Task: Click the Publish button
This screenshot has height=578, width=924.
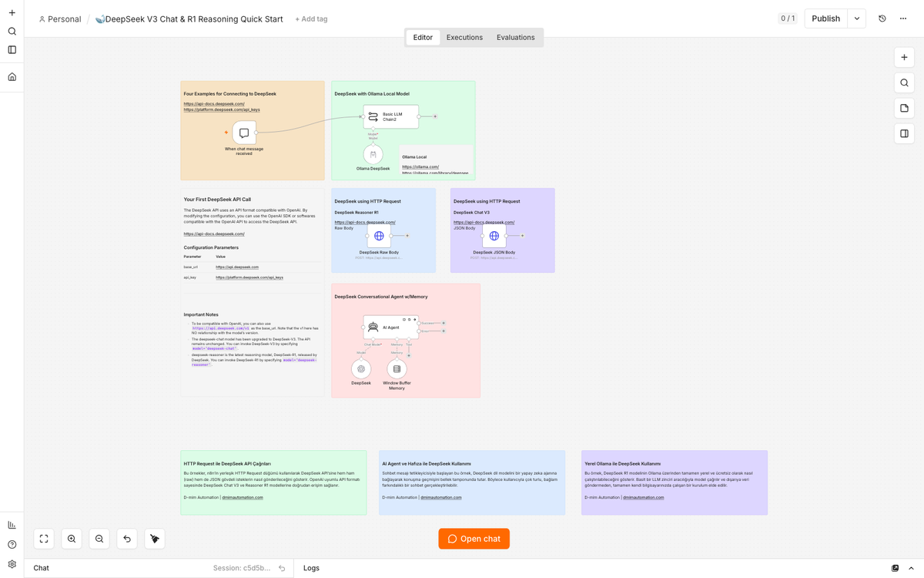Action: (826, 18)
